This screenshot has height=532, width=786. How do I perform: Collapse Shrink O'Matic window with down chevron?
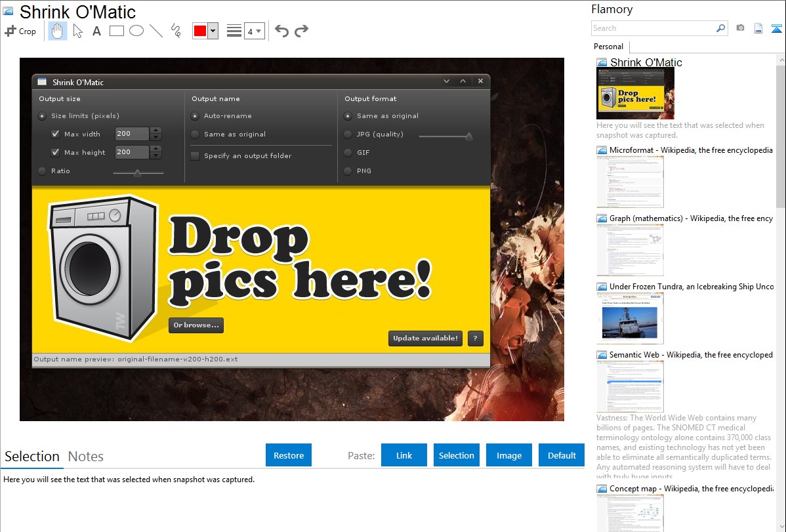(x=447, y=81)
